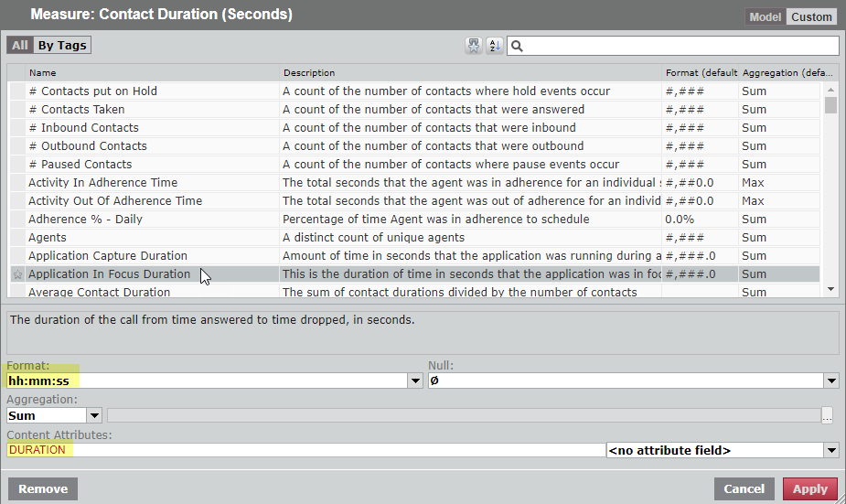Expand the Null value dropdown

point(830,381)
